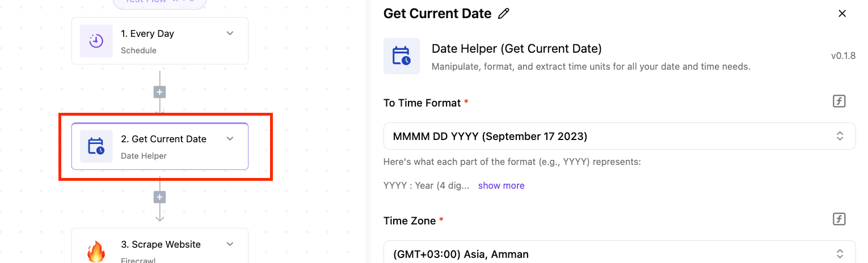The height and width of the screenshot is (263, 868).
Task: Select the 3. Scrape Website step card
Action: coord(160,246)
